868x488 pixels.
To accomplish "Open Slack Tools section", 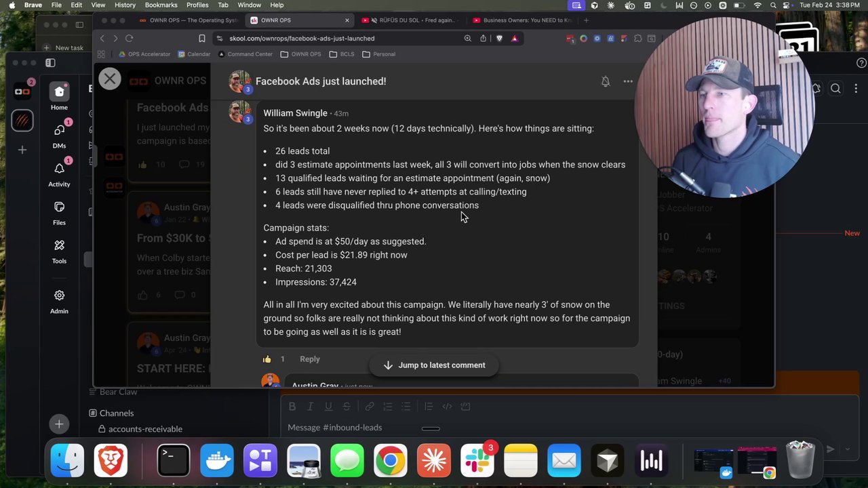I will point(59,250).
